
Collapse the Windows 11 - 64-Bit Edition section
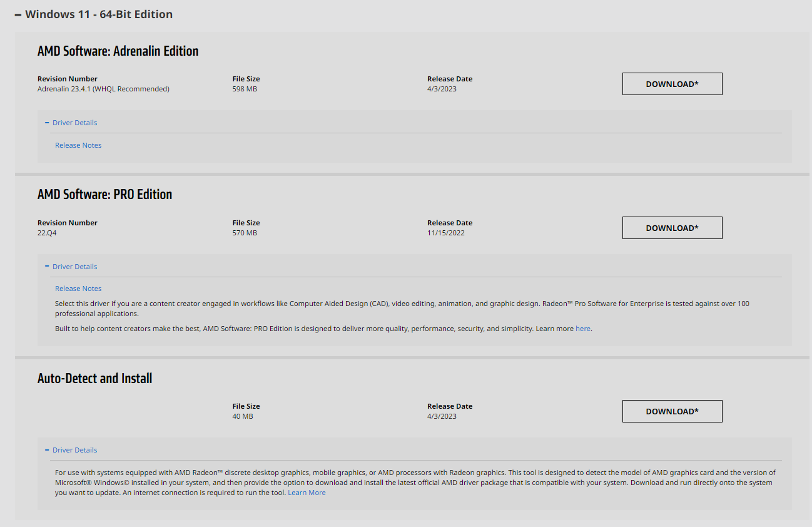pos(93,14)
